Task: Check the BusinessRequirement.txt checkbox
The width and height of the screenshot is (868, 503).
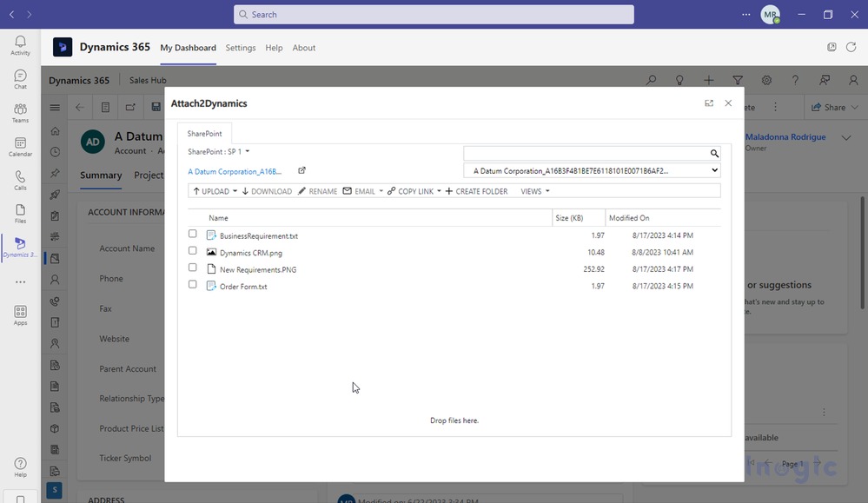Action: [193, 234]
